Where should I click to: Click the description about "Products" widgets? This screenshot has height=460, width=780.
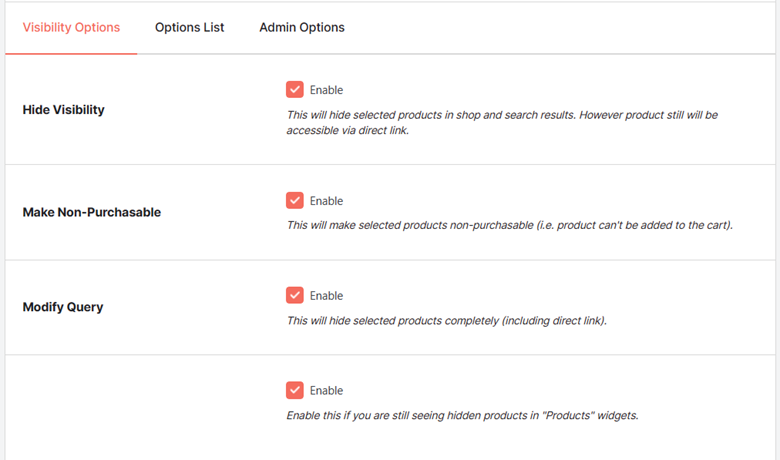click(462, 415)
